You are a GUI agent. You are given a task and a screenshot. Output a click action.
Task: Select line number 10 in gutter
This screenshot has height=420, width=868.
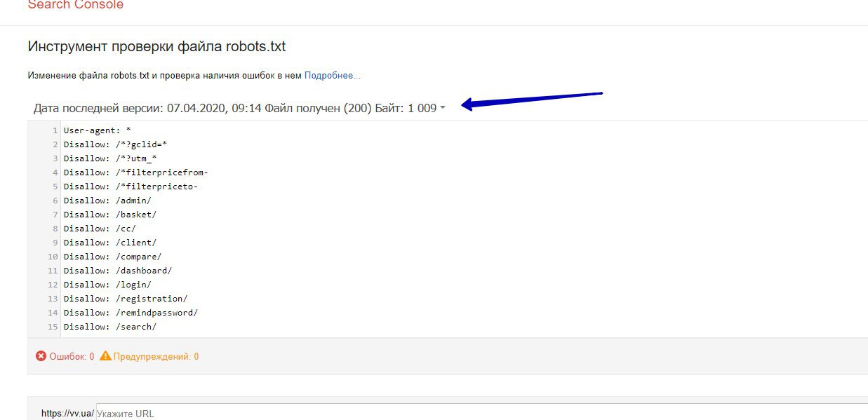[x=53, y=257]
